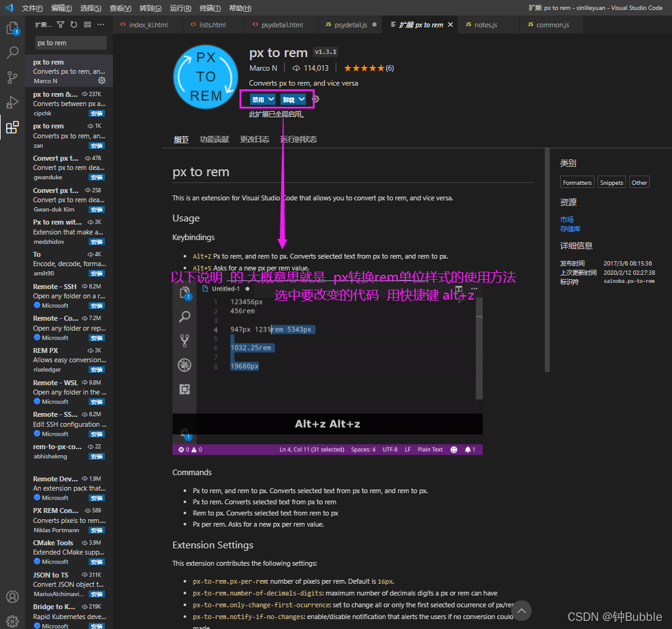Click the Snippets category tag
The height and width of the screenshot is (629, 672).
pos(611,182)
